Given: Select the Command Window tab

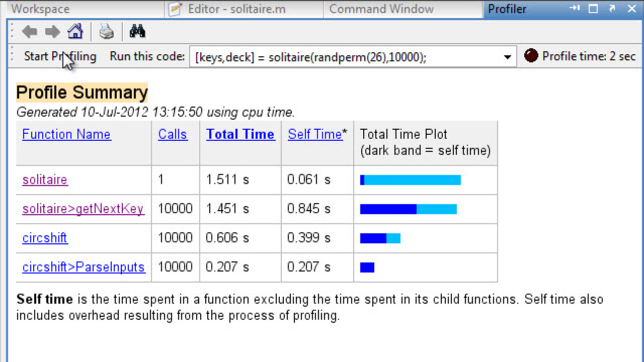Looking at the screenshot, I should pos(381,9).
